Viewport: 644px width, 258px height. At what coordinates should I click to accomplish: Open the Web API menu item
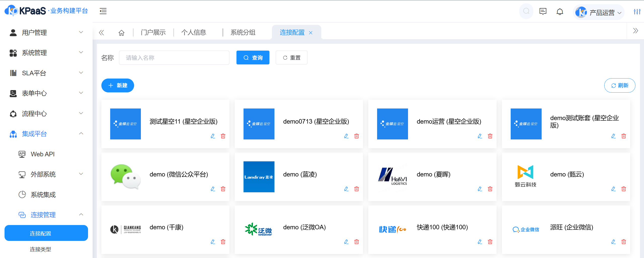pos(46,154)
